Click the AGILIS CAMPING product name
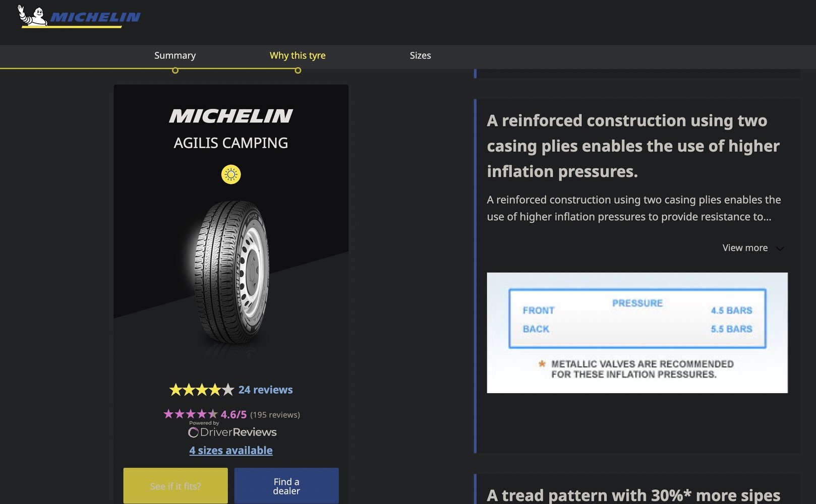The image size is (816, 504). (231, 143)
